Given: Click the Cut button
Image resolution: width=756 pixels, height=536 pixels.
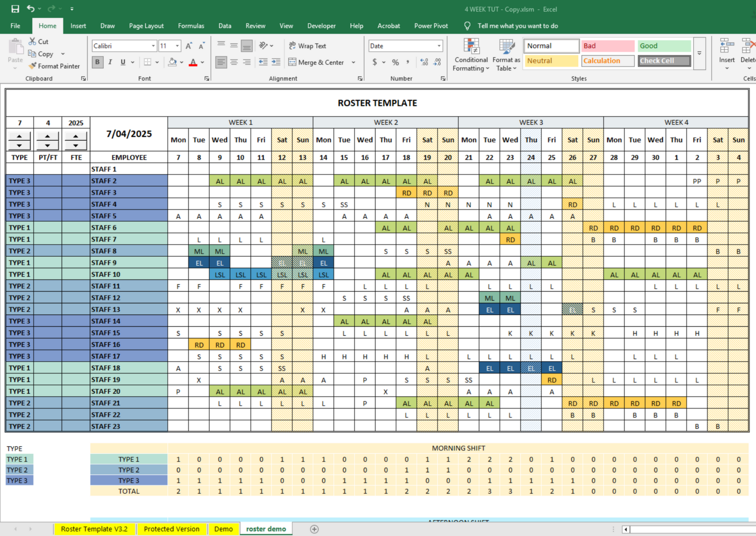Looking at the screenshot, I should (x=39, y=42).
